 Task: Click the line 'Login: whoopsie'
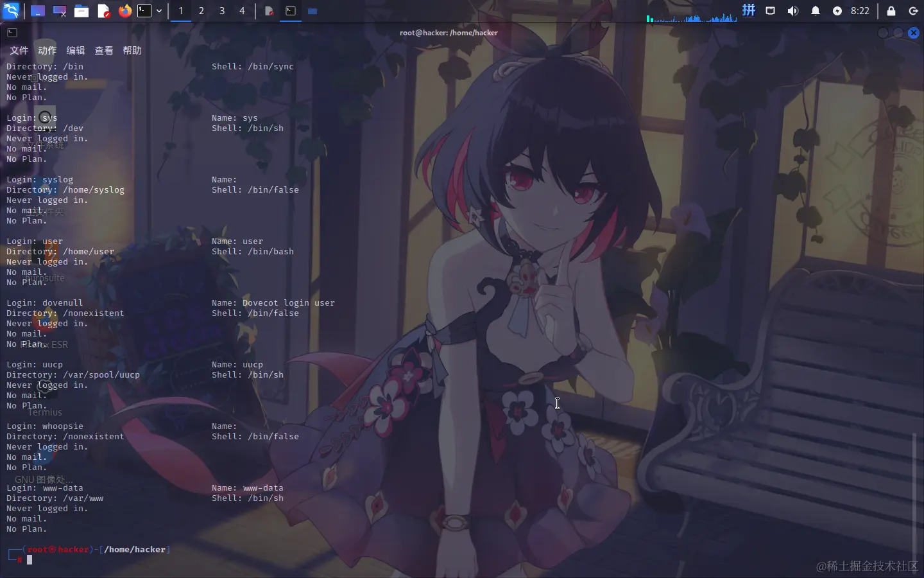[45, 426]
